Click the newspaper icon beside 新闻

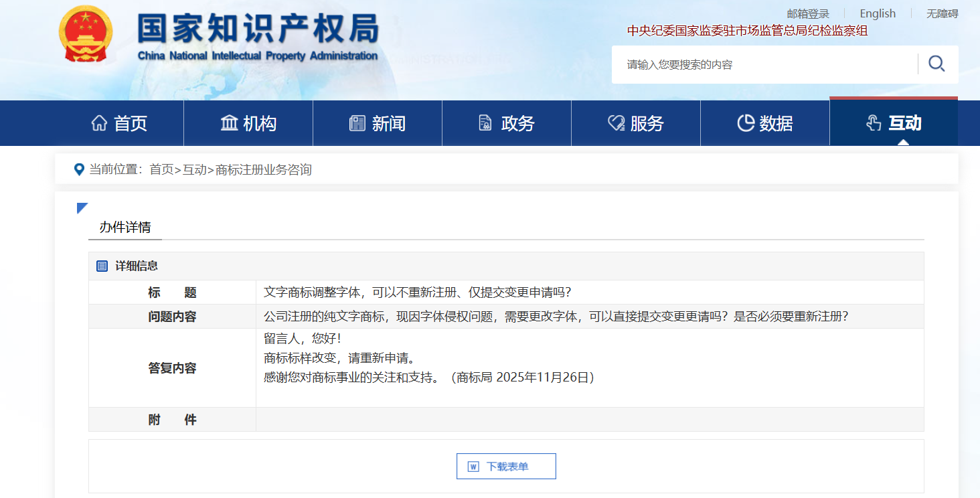click(357, 123)
